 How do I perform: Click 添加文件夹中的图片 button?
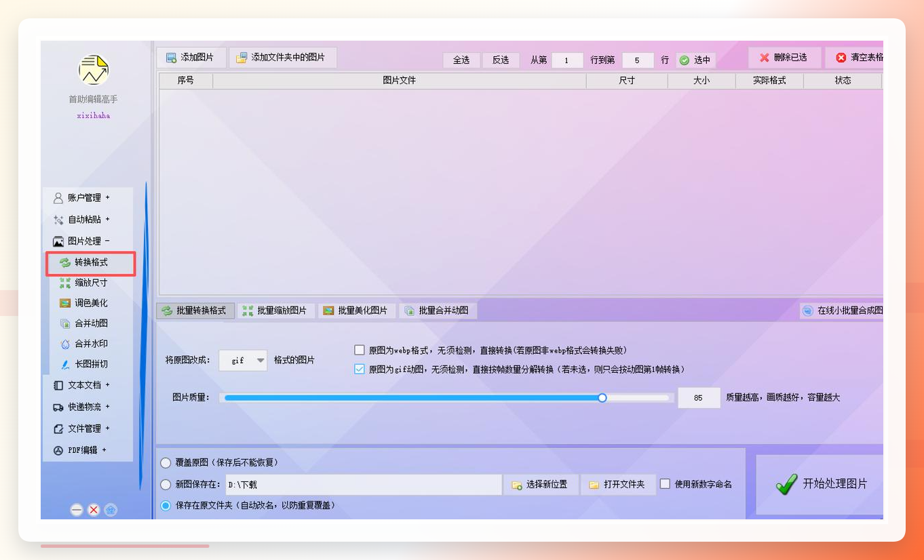[282, 58]
